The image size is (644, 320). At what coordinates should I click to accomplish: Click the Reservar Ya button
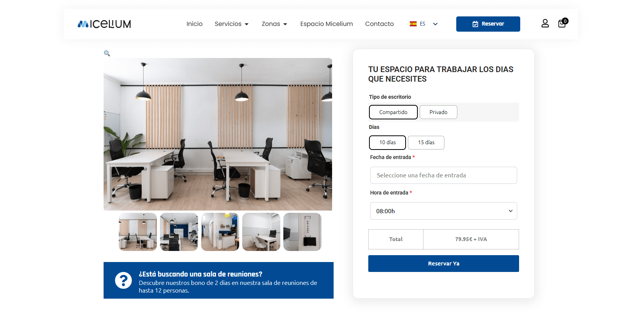click(x=443, y=264)
